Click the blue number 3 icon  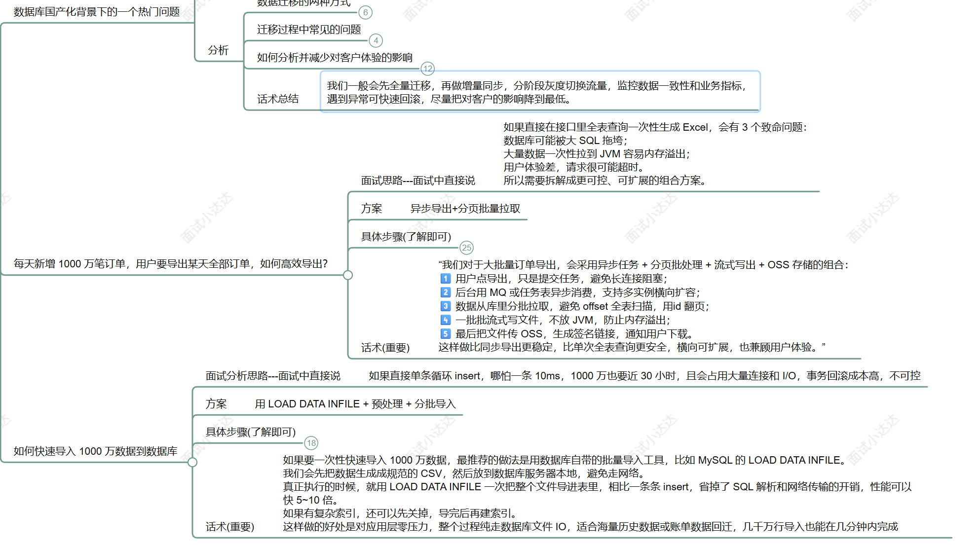click(445, 306)
